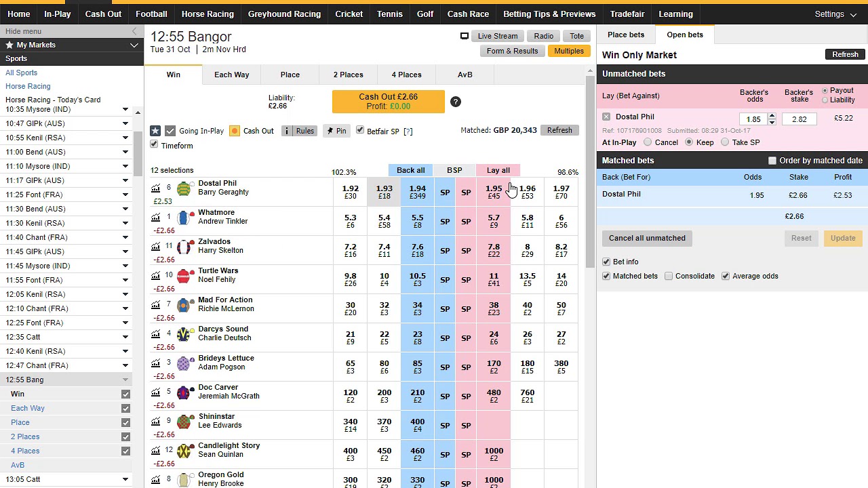This screenshot has height=488, width=868.
Task: Pin the market with the Pin button
Action: coord(336,131)
